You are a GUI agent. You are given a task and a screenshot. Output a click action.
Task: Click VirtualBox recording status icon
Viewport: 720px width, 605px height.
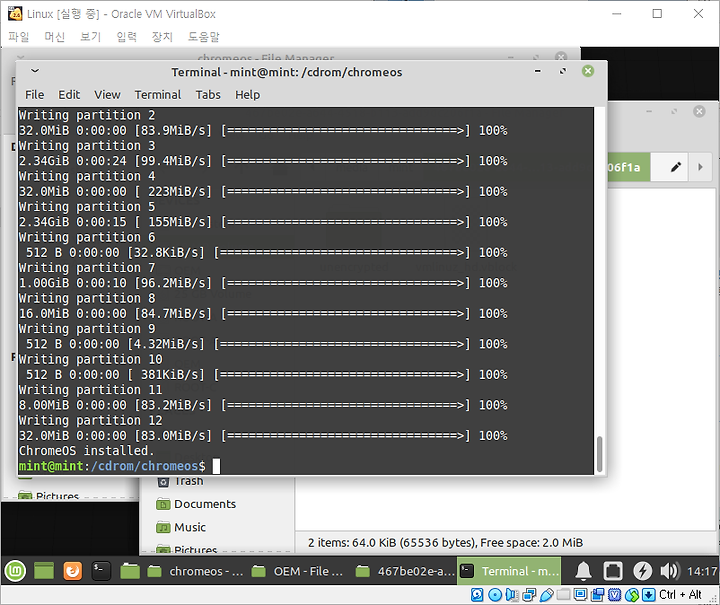[597, 595]
